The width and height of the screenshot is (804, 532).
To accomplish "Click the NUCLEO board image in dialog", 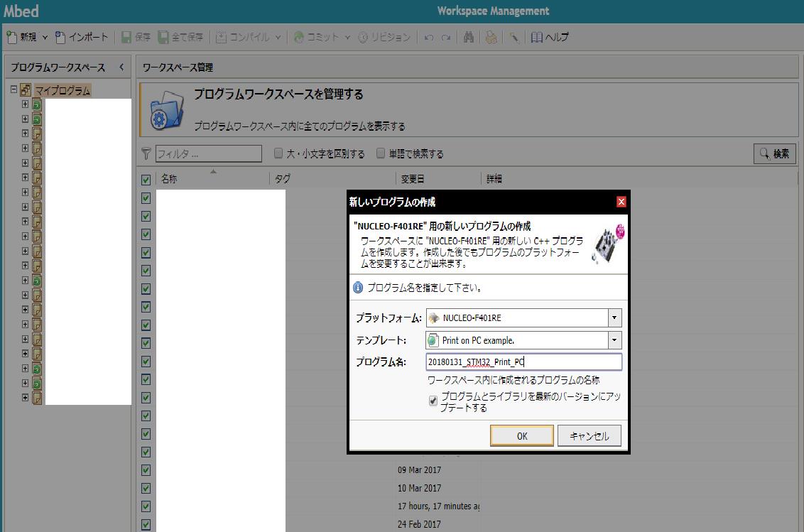I will [608, 244].
